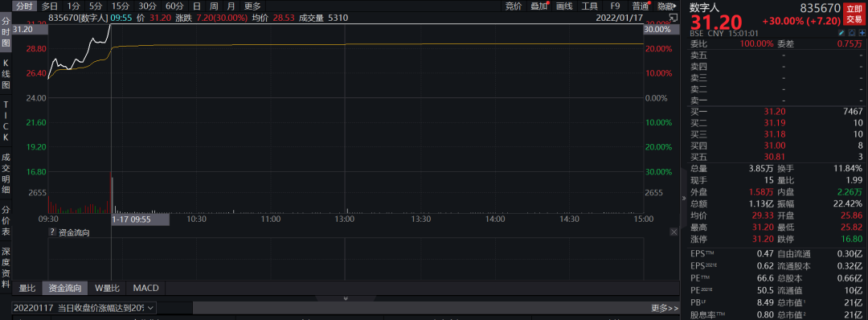This screenshot has width=868, height=320.
Task: Click the 更多>> link at bottom right
Action: (x=665, y=308)
